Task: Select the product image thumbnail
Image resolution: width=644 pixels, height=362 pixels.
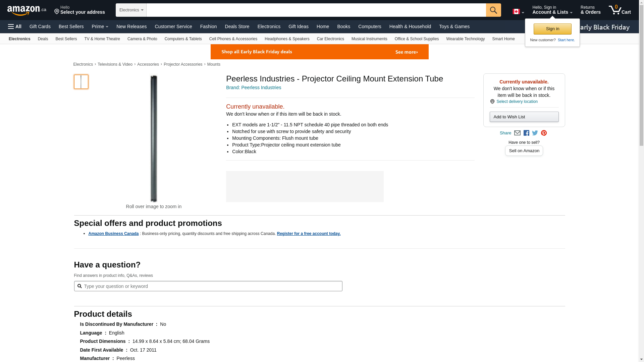Action: tap(81, 82)
